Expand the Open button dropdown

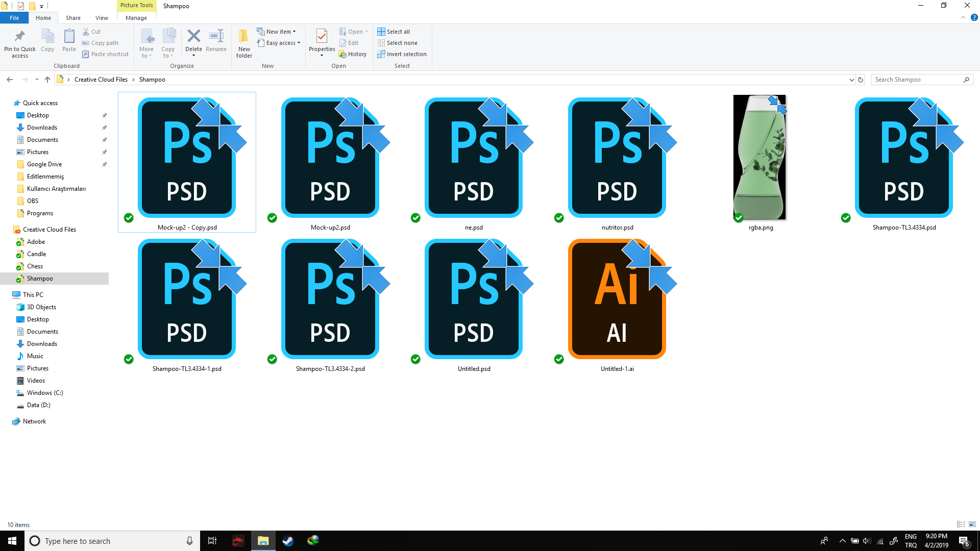[366, 32]
